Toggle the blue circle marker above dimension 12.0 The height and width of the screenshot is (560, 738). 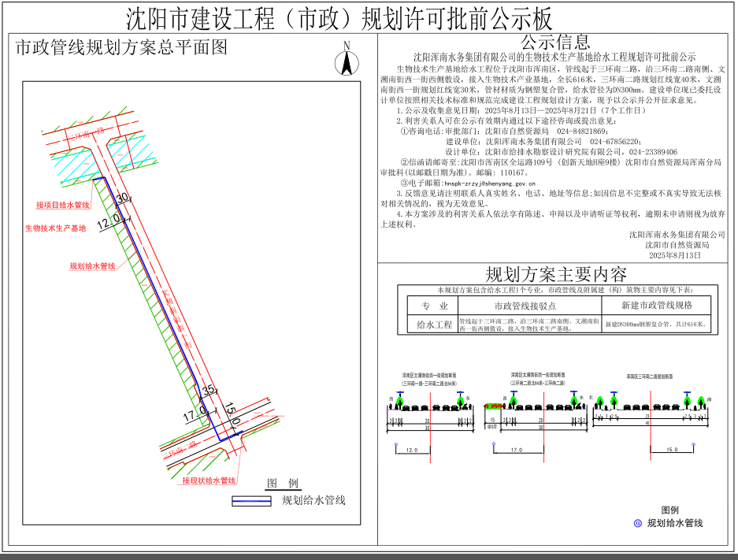tap(396, 443)
